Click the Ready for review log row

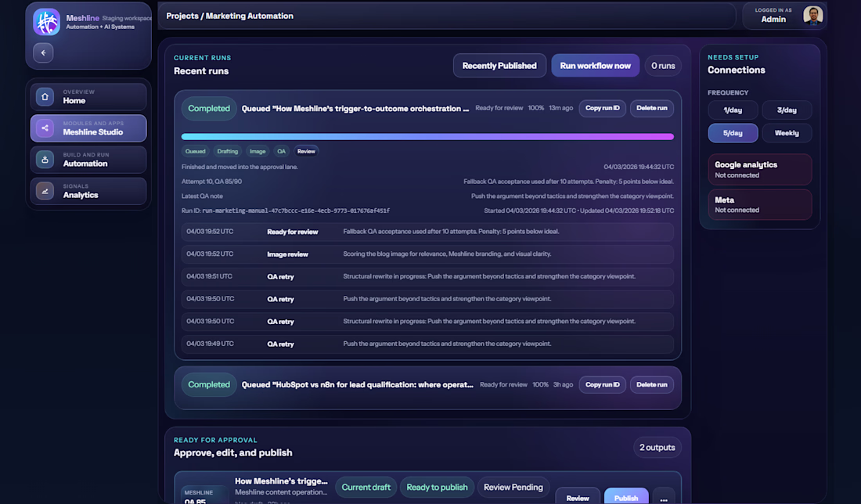[x=427, y=232]
